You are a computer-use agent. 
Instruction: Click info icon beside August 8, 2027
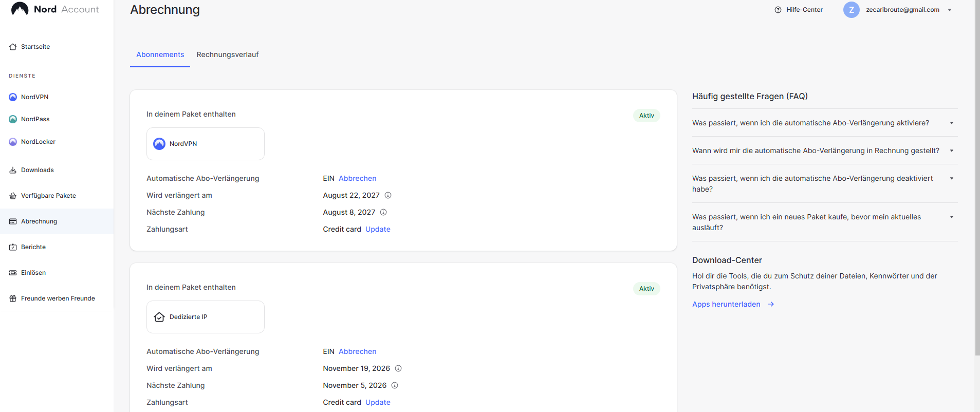[x=383, y=212]
